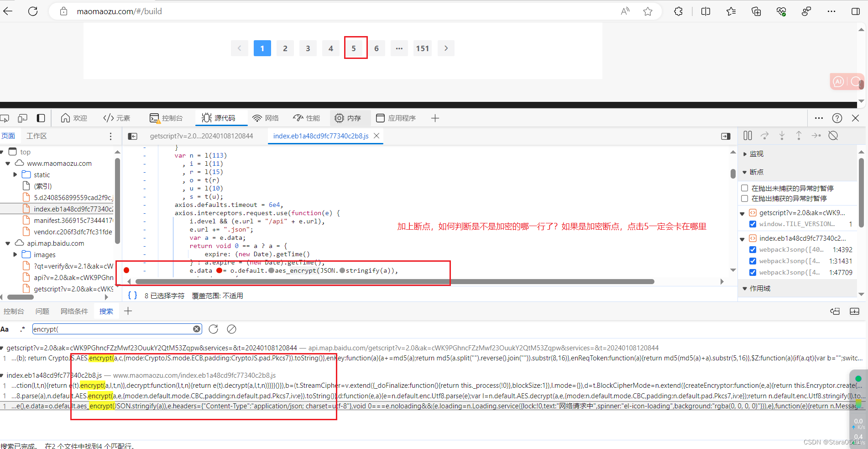Image resolution: width=868 pixels, height=449 pixels.
Task: Clear the encrypt( search input
Action: tap(197, 329)
